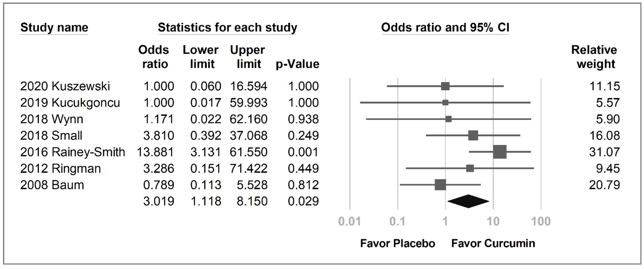The width and height of the screenshot is (644, 269).
Task: Click the black pooled-effect diamond marker
Action: 468,201
